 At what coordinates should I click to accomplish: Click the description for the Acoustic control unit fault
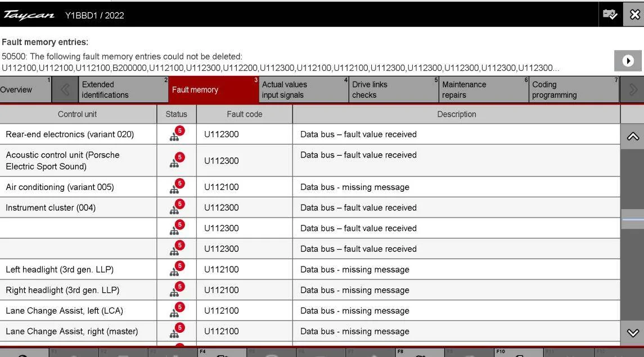[358, 155]
